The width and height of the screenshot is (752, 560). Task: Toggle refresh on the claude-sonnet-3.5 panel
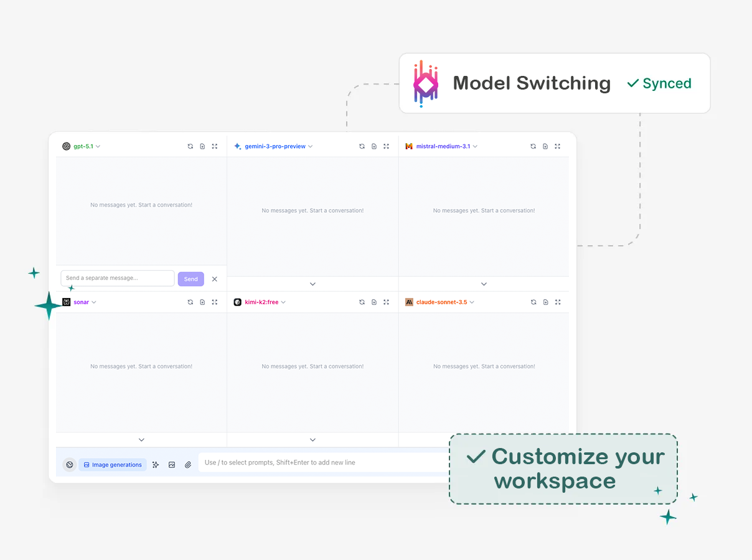coord(533,302)
